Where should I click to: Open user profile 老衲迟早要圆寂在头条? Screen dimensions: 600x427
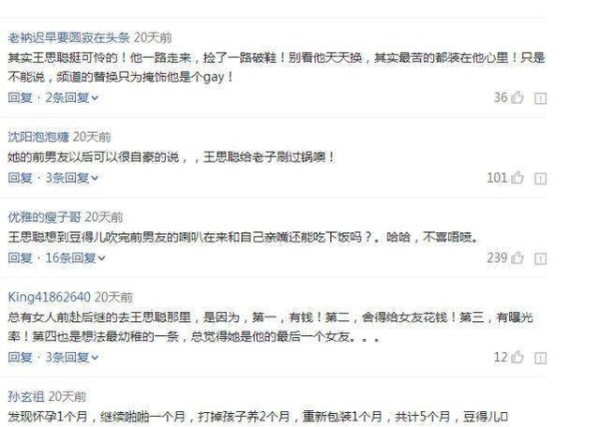coord(69,37)
